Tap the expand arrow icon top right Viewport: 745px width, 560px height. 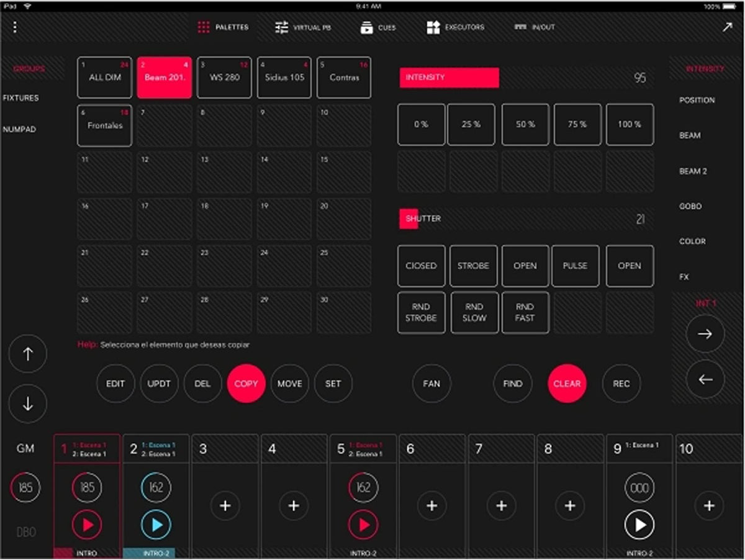727,27
